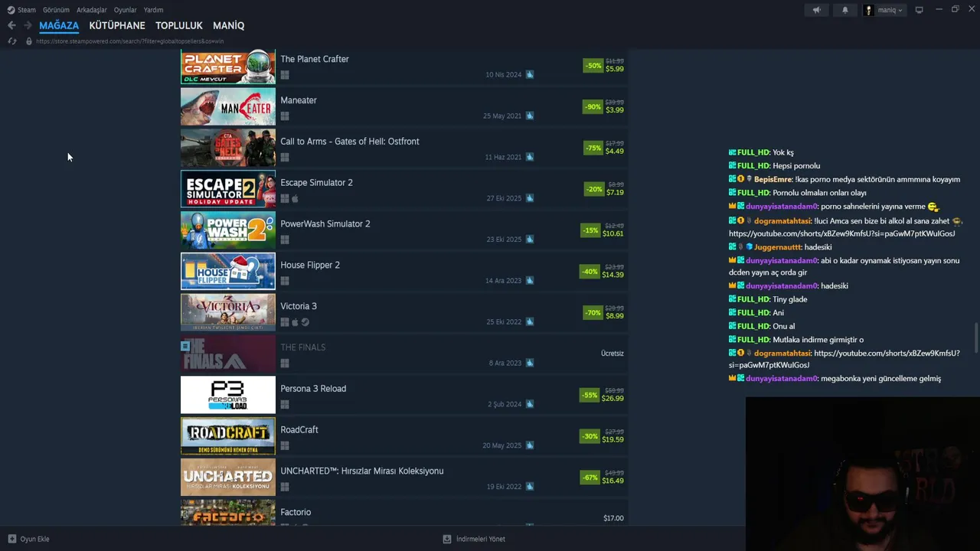Click the $17.00 Factorio price

[613, 519]
